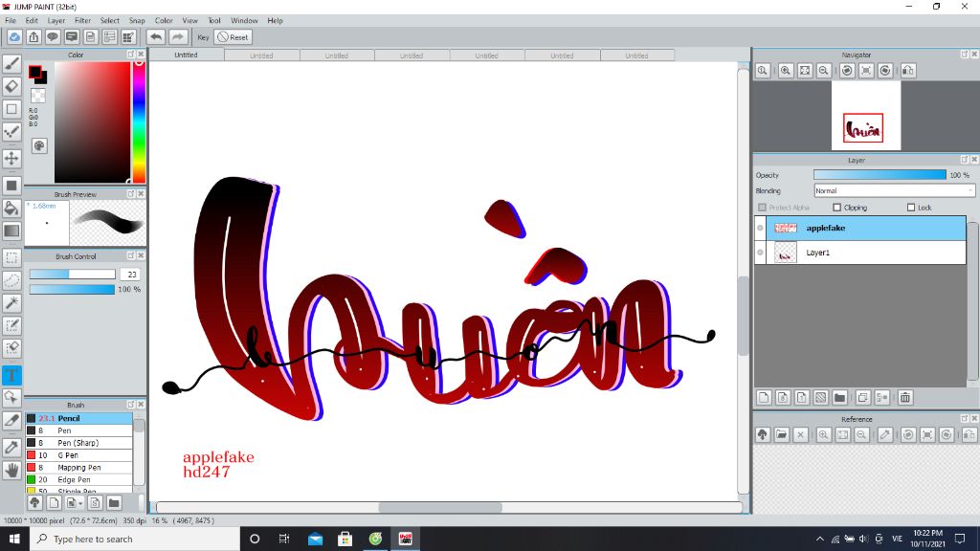Click Navigator zoom out icon
This screenshot has height=551, width=980.
pos(824,71)
